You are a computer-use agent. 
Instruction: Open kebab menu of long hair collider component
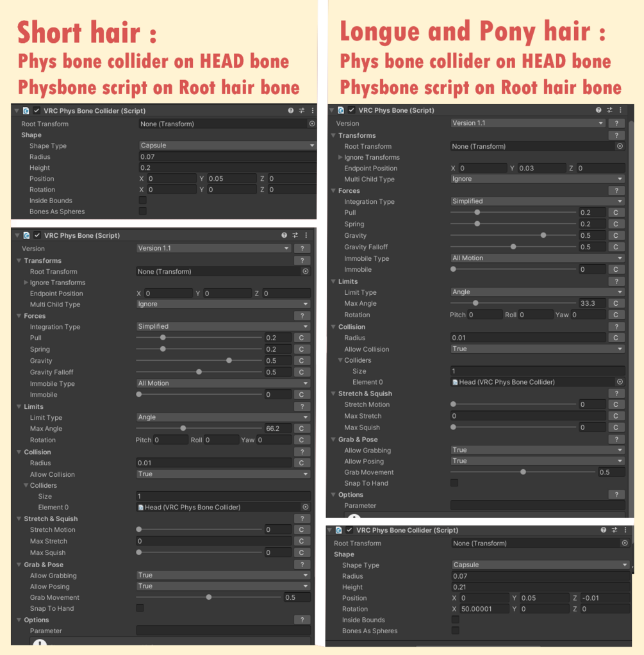[625, 529]
